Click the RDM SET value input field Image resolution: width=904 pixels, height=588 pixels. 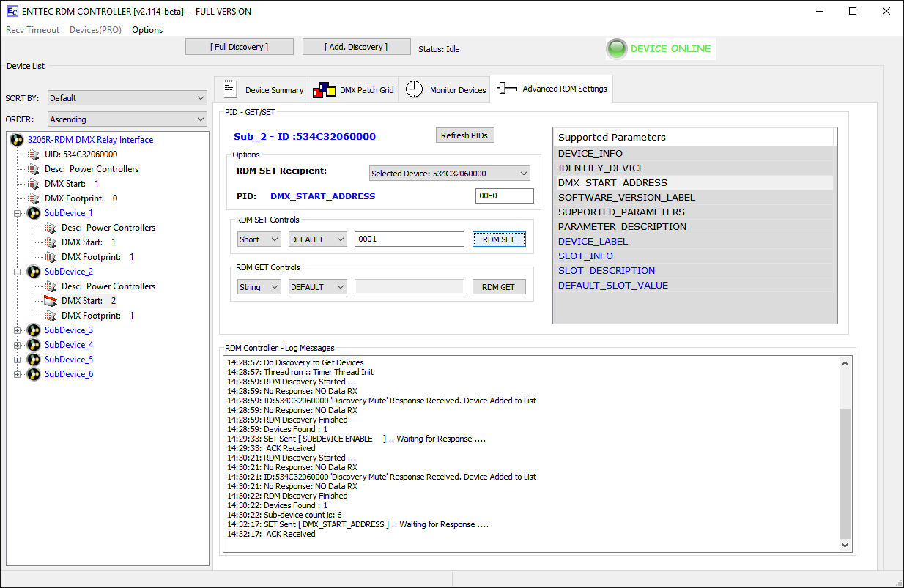(409, 239)
